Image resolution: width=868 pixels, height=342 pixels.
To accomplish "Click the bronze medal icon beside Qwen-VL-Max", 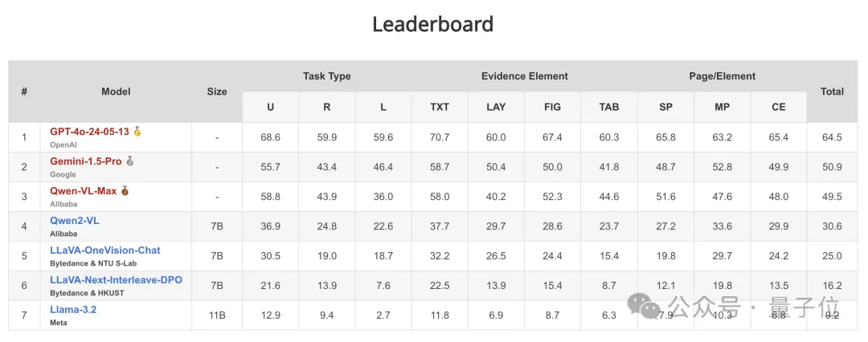I will [125, 191].
